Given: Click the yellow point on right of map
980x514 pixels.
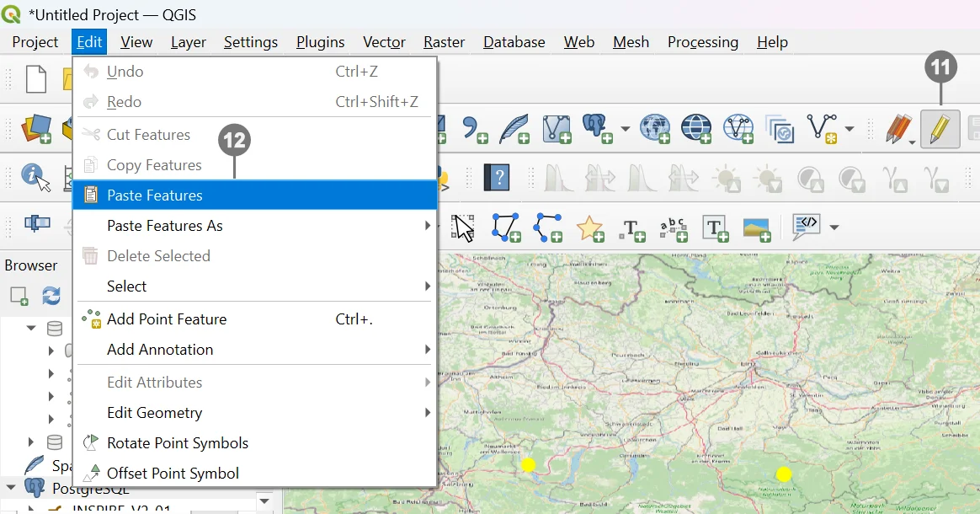Looking at the screenshot, I should point(784,474).
